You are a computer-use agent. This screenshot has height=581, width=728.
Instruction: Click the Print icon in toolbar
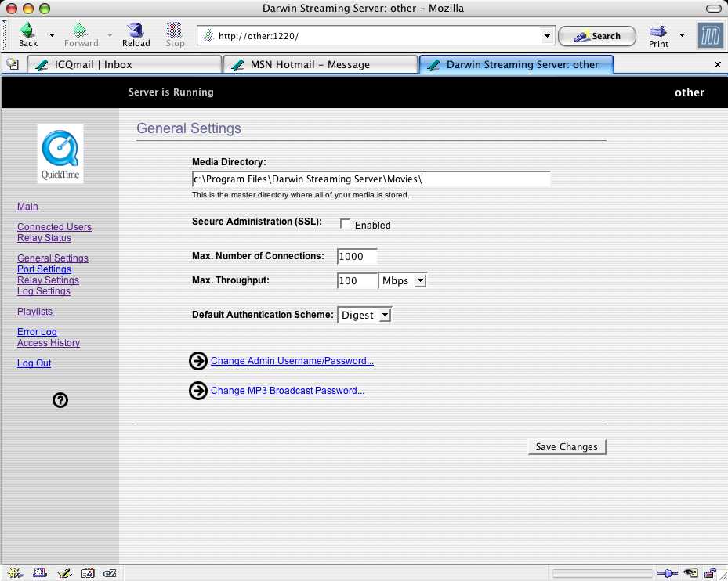658,31
